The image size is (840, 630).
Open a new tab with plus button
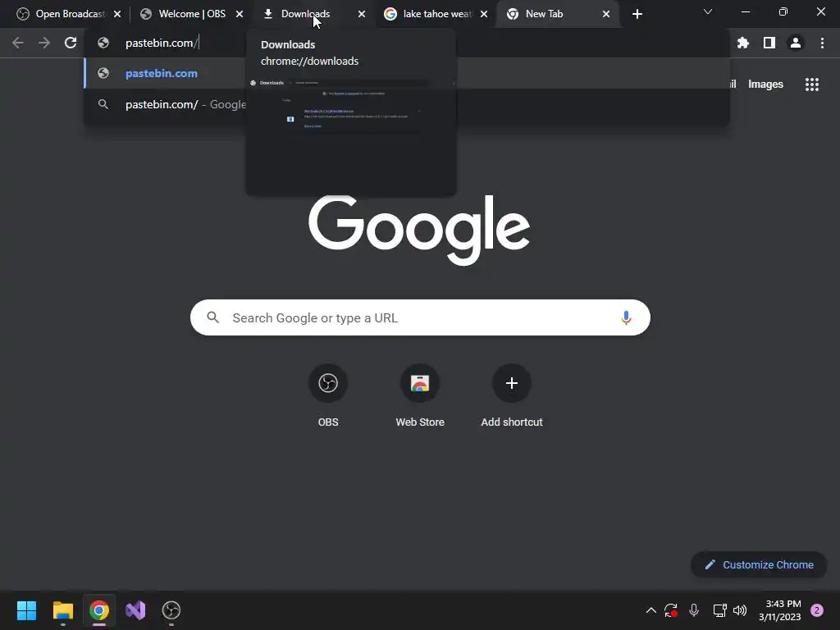click(637, 14)
